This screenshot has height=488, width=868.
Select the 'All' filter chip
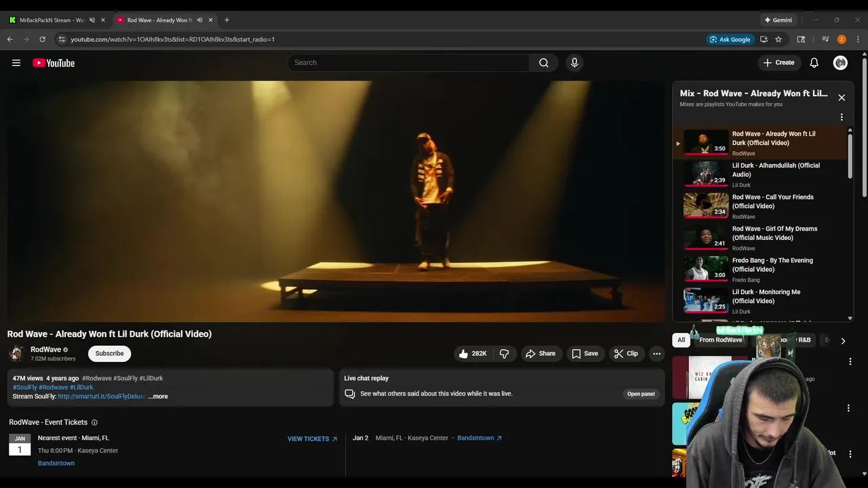click(682, 340)
